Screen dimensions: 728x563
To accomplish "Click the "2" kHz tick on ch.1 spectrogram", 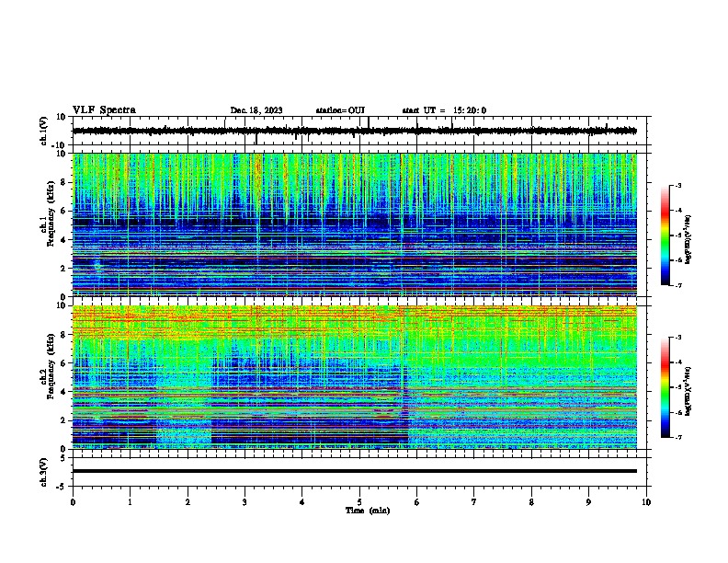I will click(64, 269).
